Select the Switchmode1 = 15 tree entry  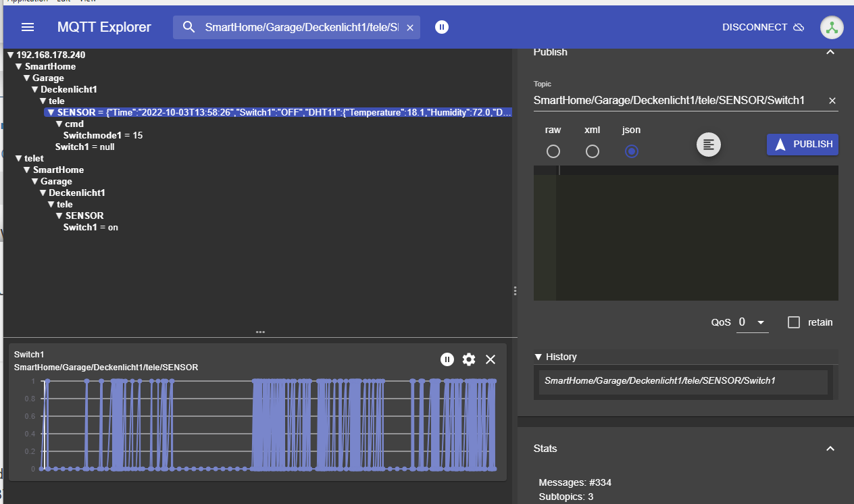[103, 135]
